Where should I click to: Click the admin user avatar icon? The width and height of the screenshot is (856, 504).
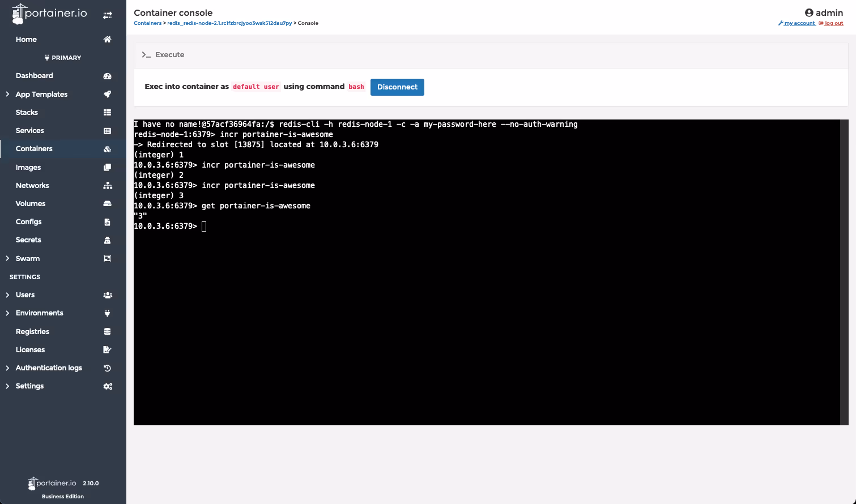(809, 12)
